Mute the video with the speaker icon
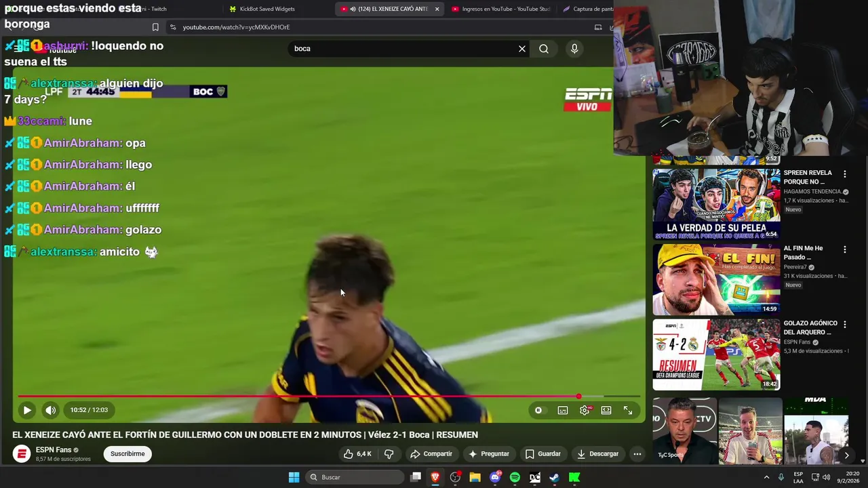 point(50,410)
